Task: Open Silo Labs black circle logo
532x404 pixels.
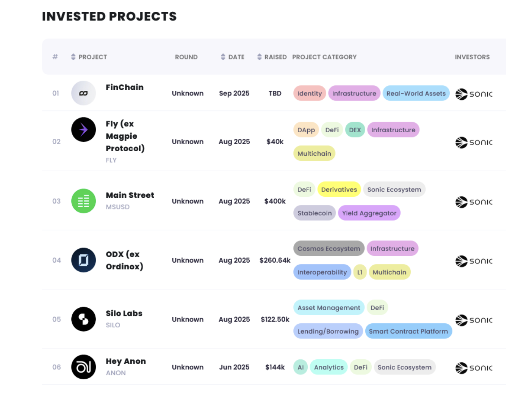Action: 83,319
